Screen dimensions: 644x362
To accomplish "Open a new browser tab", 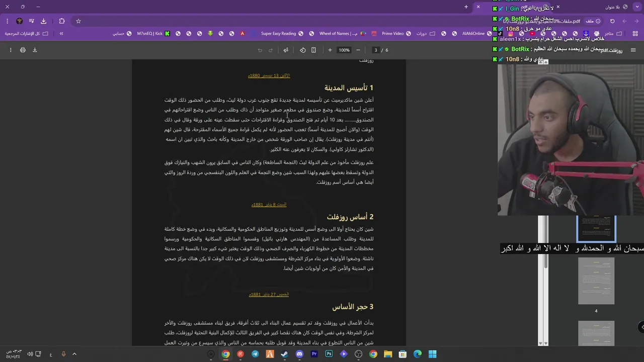I will point(466,7).
